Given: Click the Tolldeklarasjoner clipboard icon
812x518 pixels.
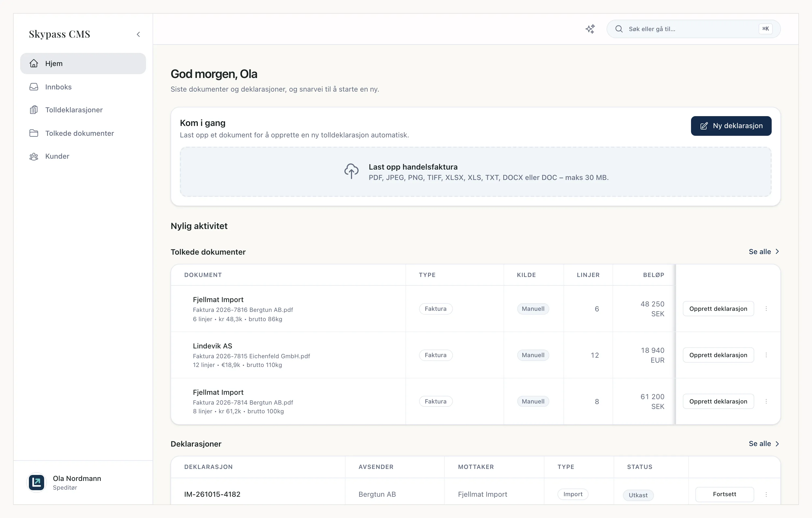Looking at the screenshot, I should point(34,110).
